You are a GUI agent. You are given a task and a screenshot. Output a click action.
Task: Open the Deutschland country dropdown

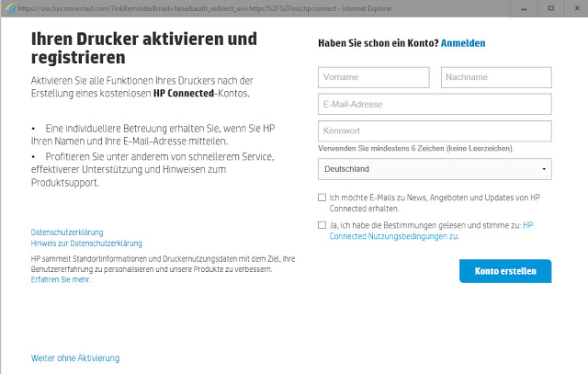tap(435, 169)
